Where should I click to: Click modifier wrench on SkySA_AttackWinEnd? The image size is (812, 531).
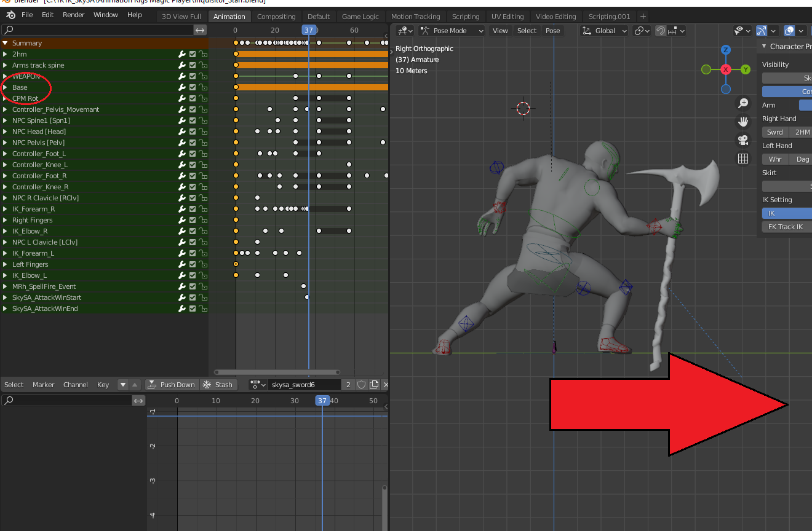pos(182,309)
